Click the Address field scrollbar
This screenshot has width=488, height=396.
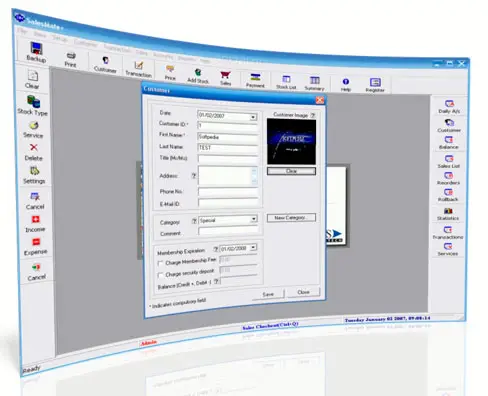254,176
